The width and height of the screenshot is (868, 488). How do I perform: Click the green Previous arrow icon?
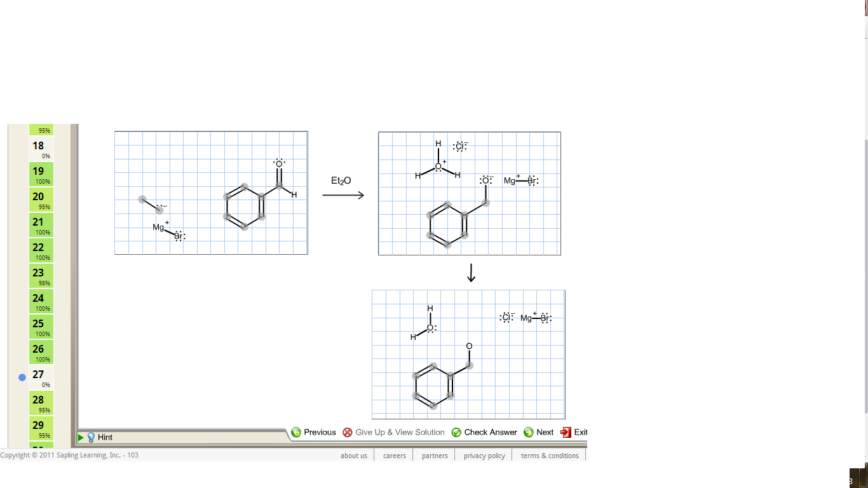point(295,432)
